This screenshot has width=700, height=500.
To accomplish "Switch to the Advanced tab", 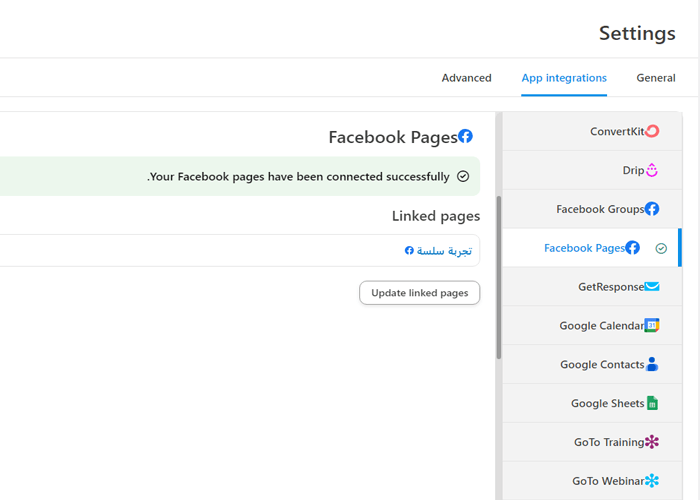I will point(466,78).
